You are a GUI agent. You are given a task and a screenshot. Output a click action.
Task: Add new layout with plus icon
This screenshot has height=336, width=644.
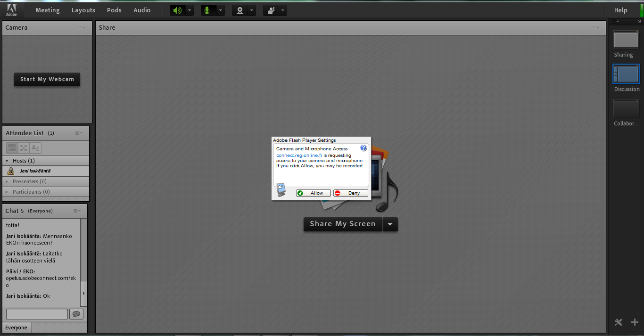tap(635, 322)
